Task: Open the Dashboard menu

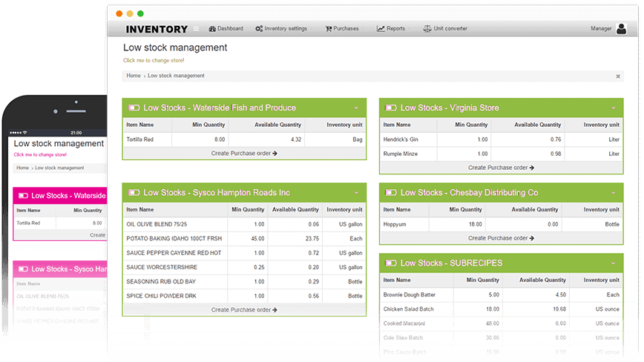Action: tap(226, 29)
